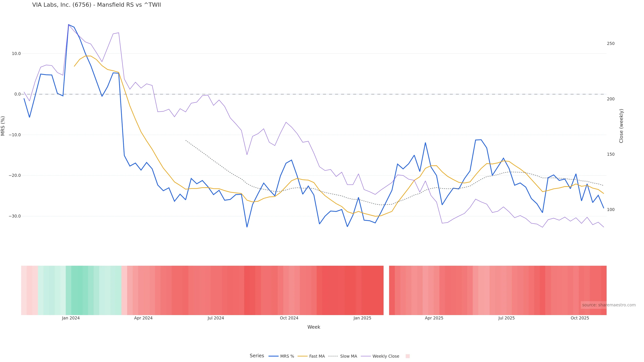Click the Jan 2025 axis label
Viewport: 644px width, 362px height.
pyautogui.click(x=362, y=318)
